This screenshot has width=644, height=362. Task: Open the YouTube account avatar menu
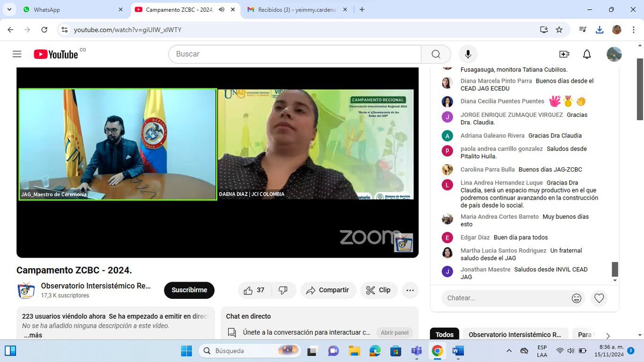pyautogui.click(x=614, y=54)
